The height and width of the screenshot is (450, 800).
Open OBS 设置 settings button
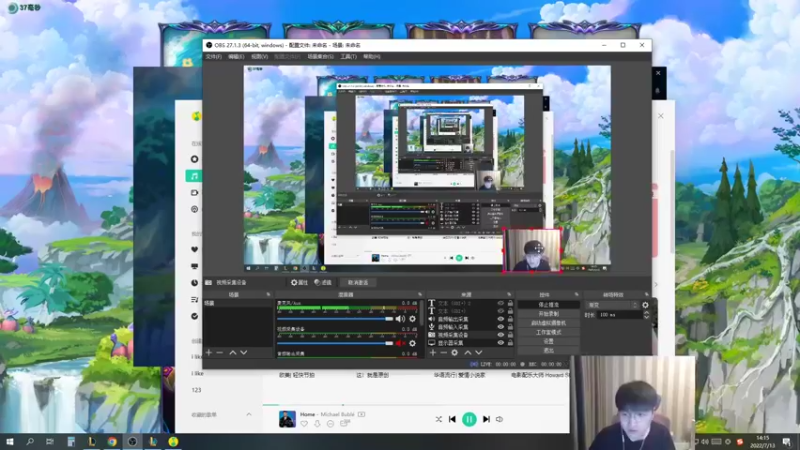click(x=548, y=341)
